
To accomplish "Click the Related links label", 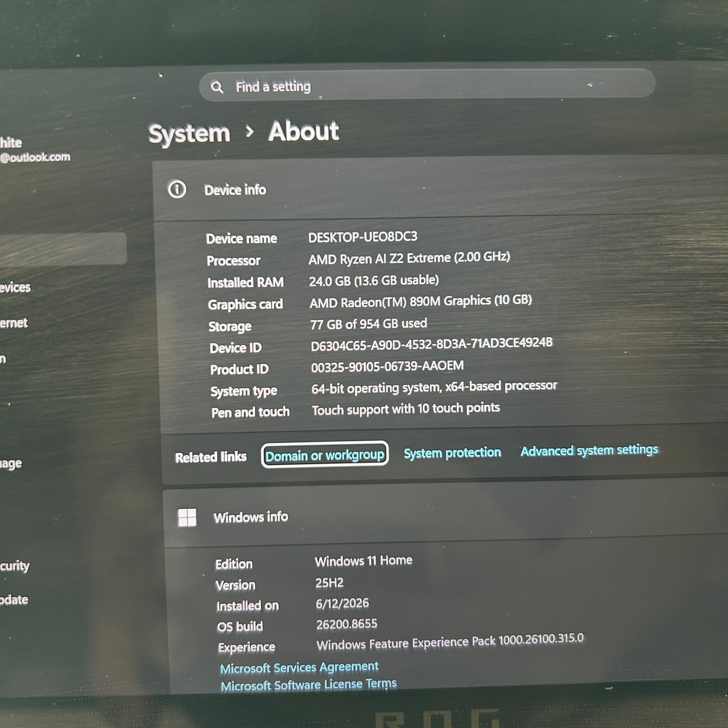I will 211,457.
